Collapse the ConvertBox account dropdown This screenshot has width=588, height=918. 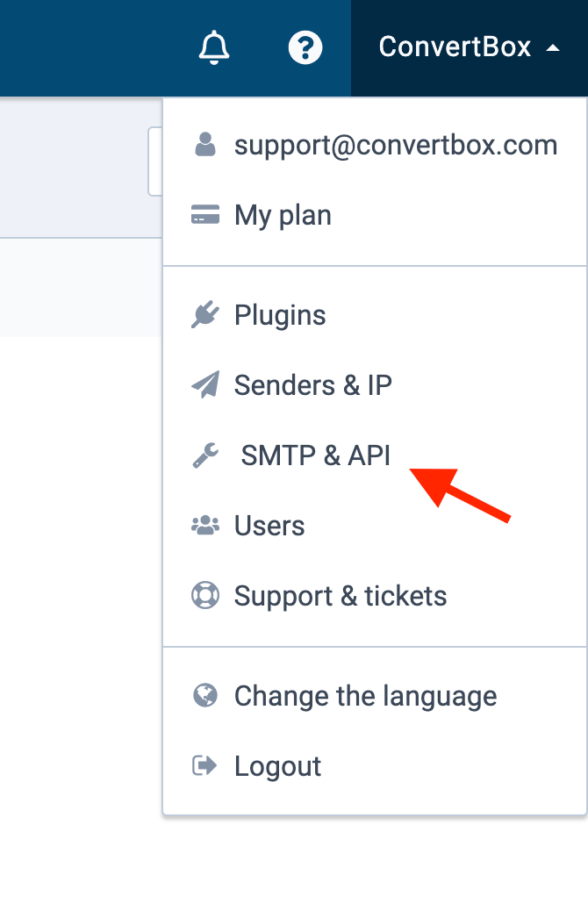point(470,47)
